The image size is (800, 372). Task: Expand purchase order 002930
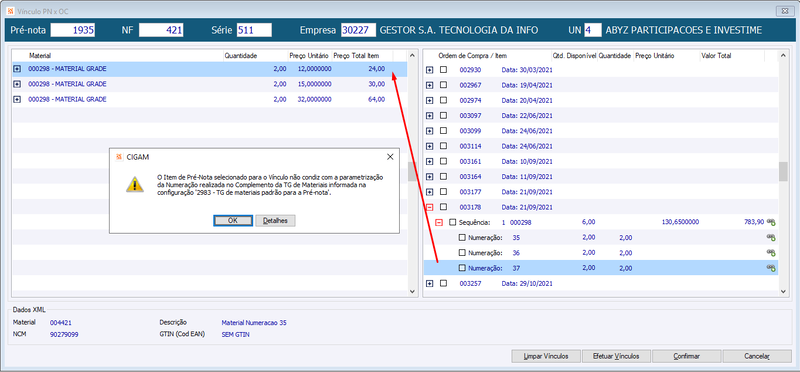tap(430, 70)
